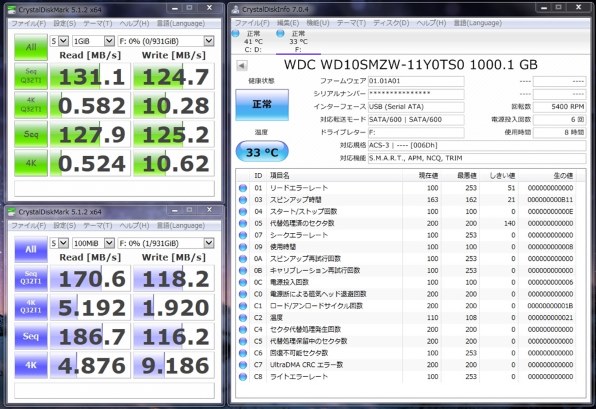Click the 9.186 4K write result
Image resolution: width=596 pixels, height=409 pixels.
pyautogui.click(x=174, y=365)
